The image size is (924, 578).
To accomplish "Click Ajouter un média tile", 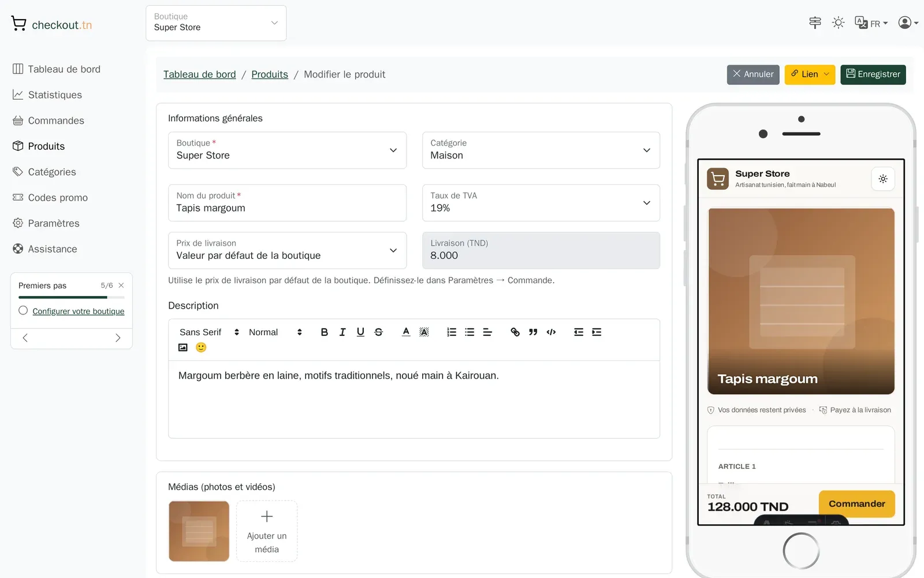I will pos(267,531).
